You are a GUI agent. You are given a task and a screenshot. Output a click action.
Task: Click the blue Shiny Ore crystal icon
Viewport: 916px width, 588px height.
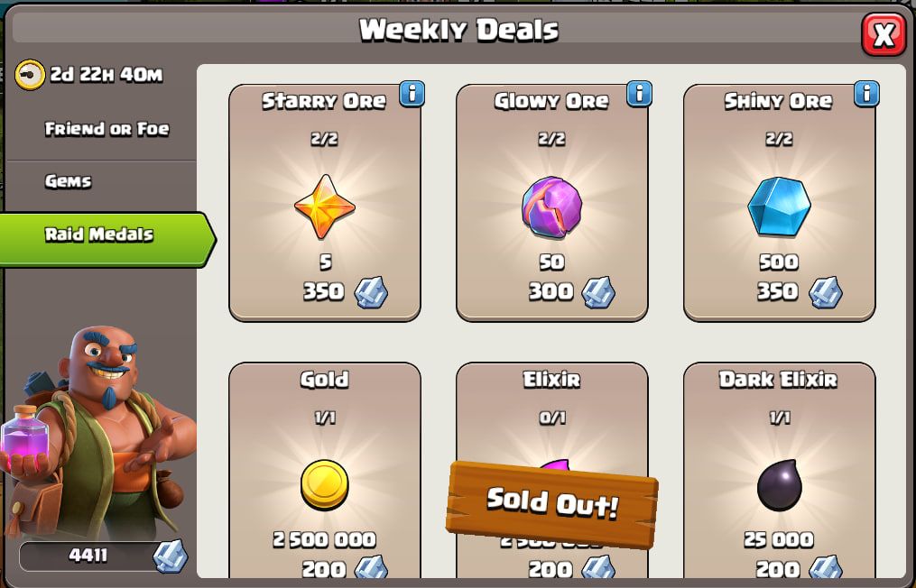coord(780,207)
